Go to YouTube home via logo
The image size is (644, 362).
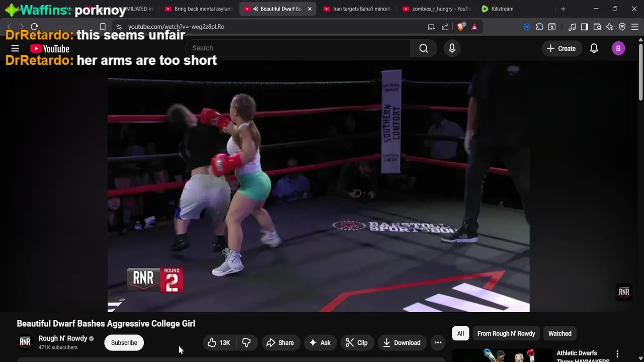pos(50,49)
